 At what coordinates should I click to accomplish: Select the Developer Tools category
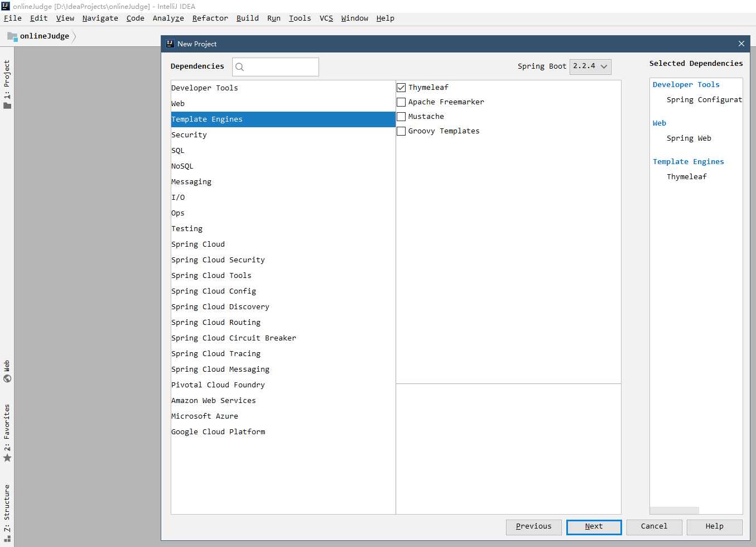click(283, 88)
